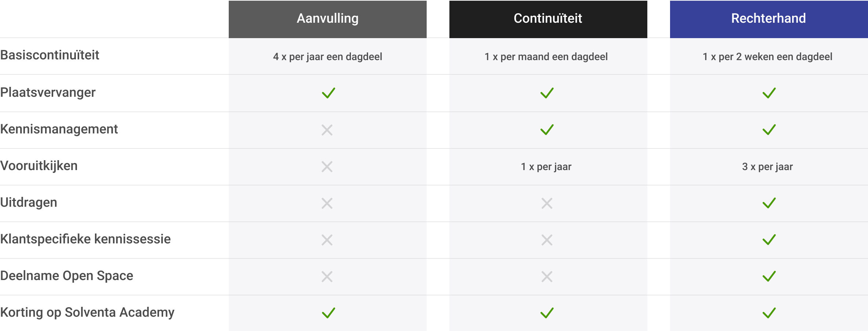Click green checkmark for Plaatsvervanger under Aanvulling

(x=328, y=93)
